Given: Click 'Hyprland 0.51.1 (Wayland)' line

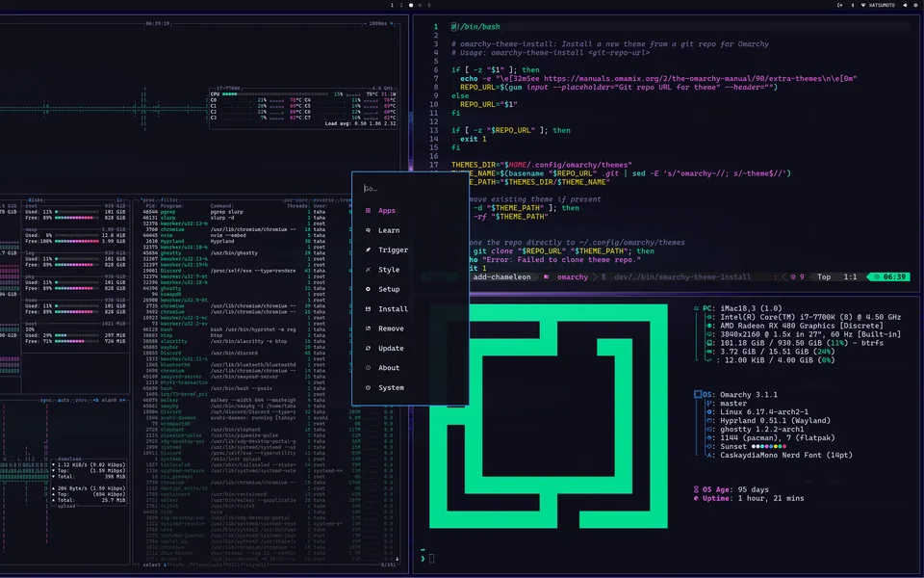Looking at the screenshot, I should point(775,421).
